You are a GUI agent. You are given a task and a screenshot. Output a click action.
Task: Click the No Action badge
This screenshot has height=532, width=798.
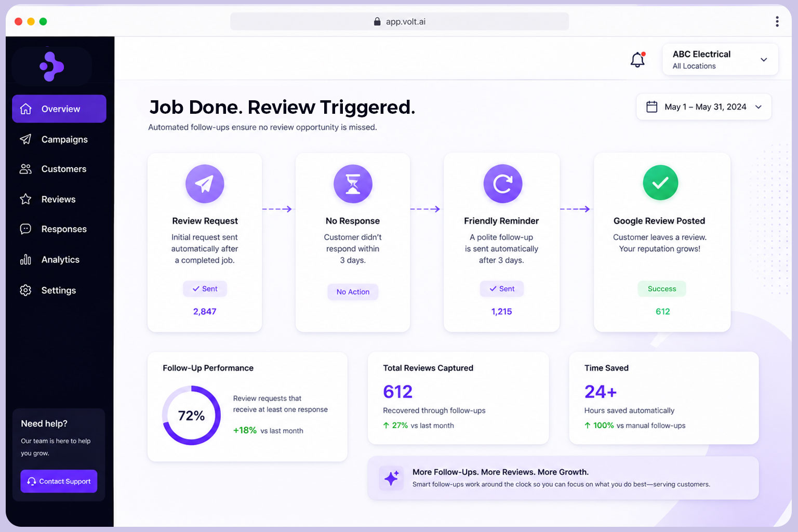(x=353, y=292)
